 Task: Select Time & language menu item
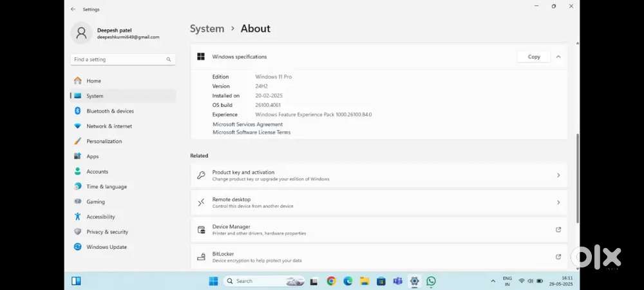click(106, 187)
